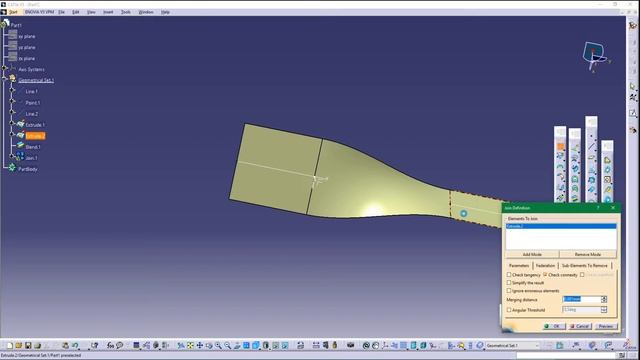Confirm Join Definition with OK
Image resolution: width=640 pixels, height=360 pixels.
pos(554,326)
